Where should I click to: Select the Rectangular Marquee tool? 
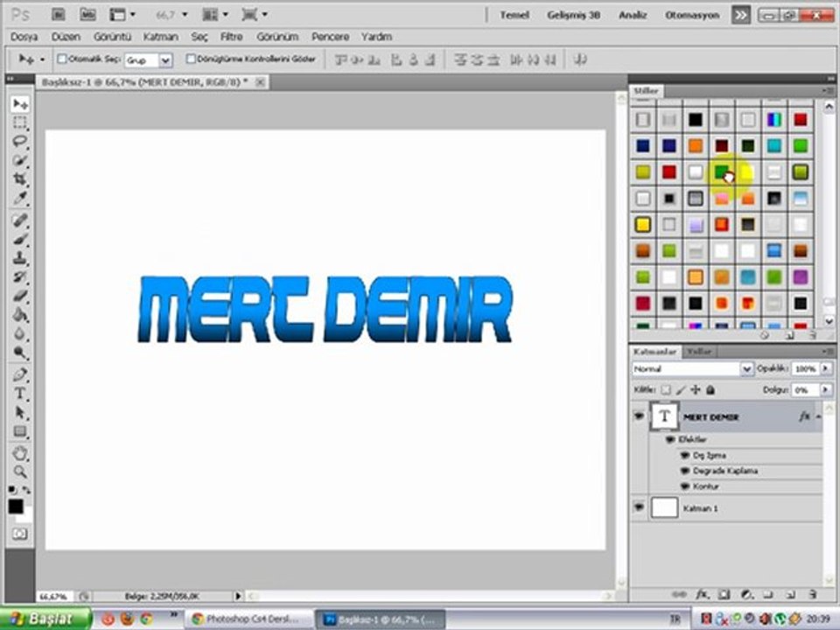[20, 122]
